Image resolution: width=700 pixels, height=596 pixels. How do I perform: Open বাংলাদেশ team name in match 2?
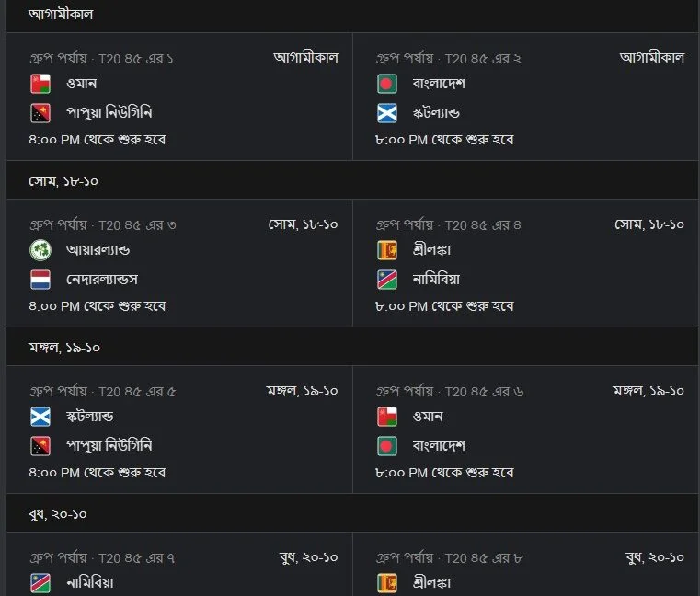pos(439,84)
